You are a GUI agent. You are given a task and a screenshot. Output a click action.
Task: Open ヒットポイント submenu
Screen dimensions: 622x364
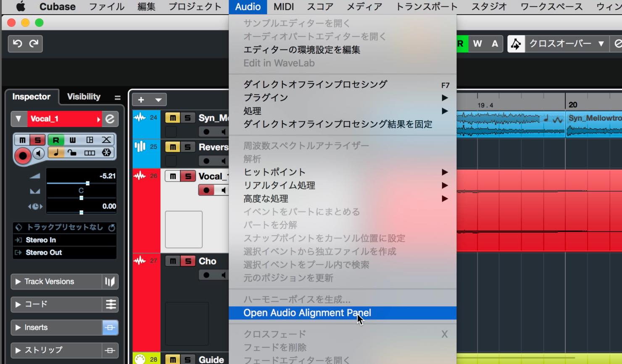click(343, 172)
